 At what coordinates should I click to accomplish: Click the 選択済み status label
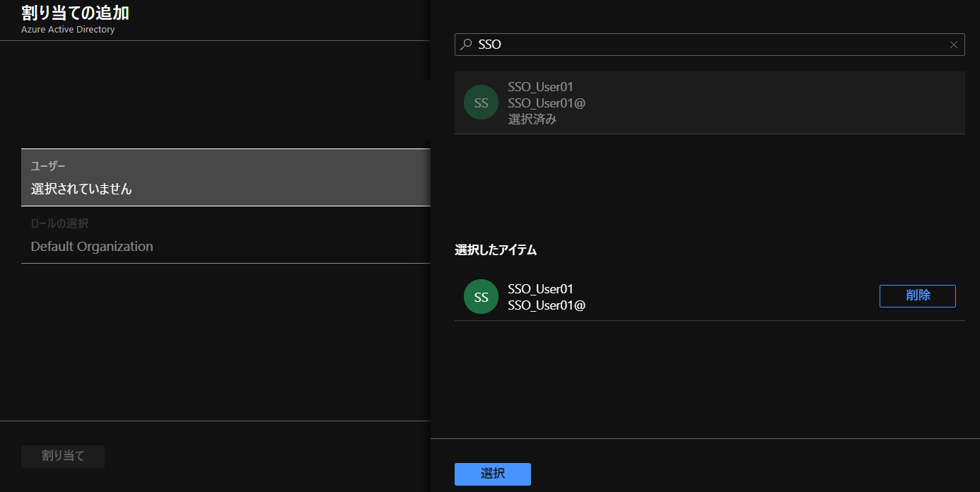point(532,119)
